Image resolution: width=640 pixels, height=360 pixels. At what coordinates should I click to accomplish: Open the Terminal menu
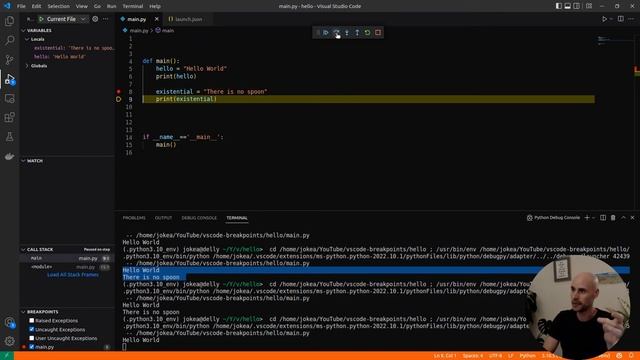(133, 6)
